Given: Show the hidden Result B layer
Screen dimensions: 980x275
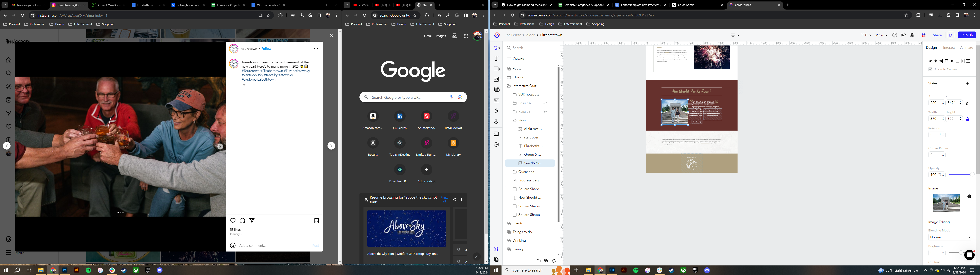Looking at the screenshot, I should click(x=545, y=112).
